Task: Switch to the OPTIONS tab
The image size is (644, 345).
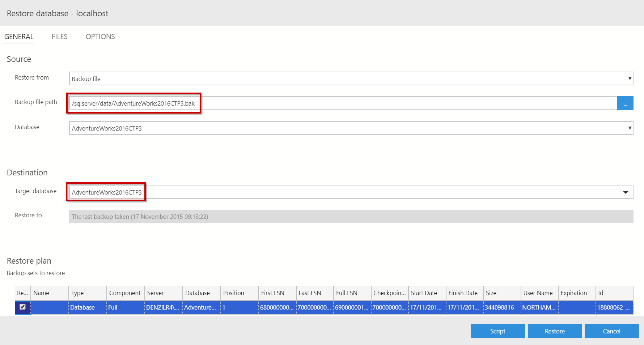Action: [x=100, y=37]
